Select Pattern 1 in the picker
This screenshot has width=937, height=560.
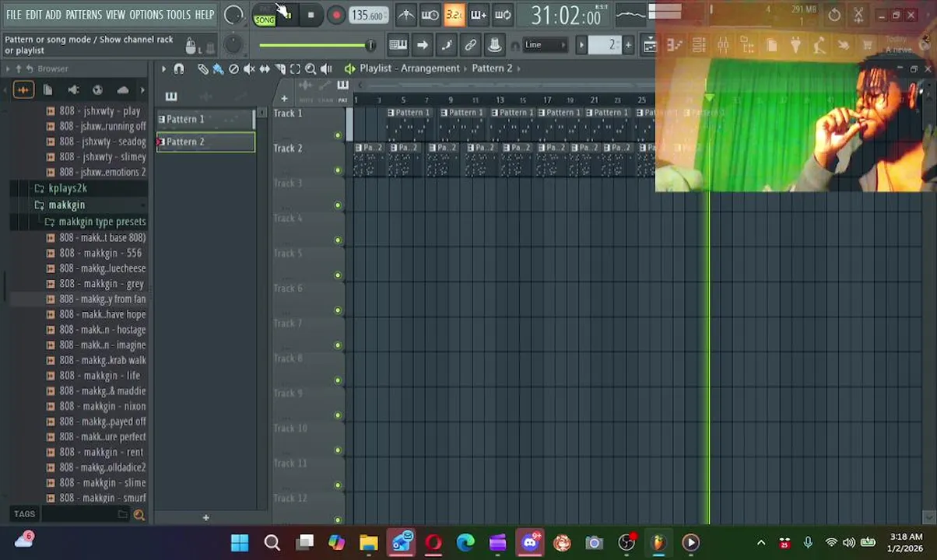pos(205,119)
